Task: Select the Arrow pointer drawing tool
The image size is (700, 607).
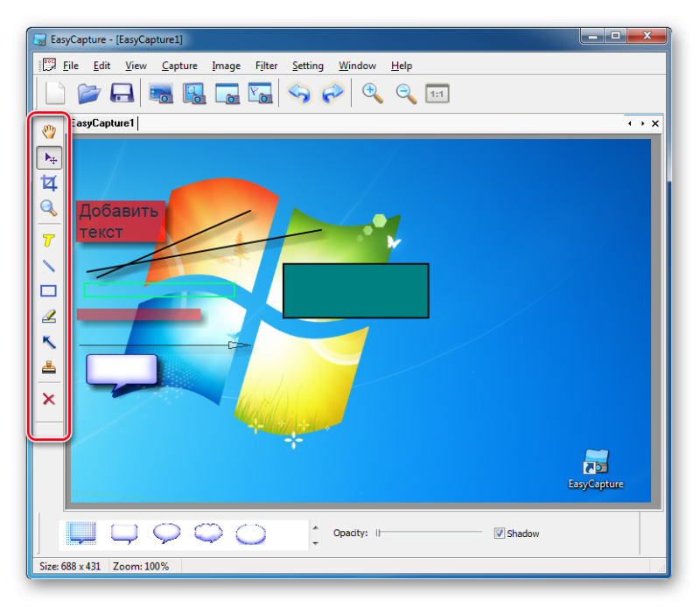Action: point(49,342)
